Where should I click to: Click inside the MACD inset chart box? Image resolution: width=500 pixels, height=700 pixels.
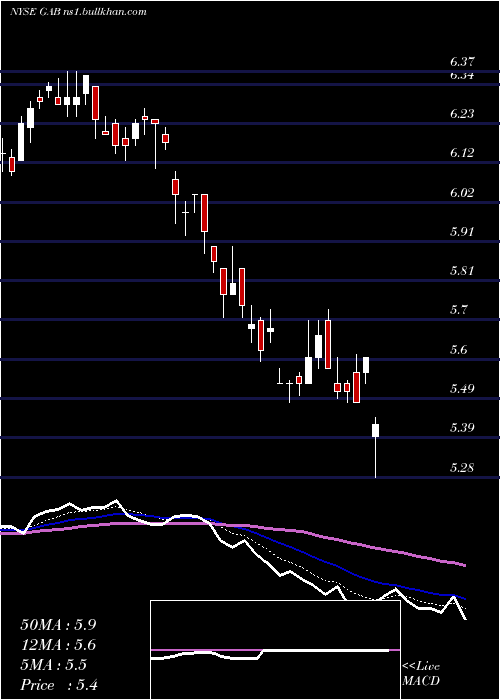click(275, 650)
